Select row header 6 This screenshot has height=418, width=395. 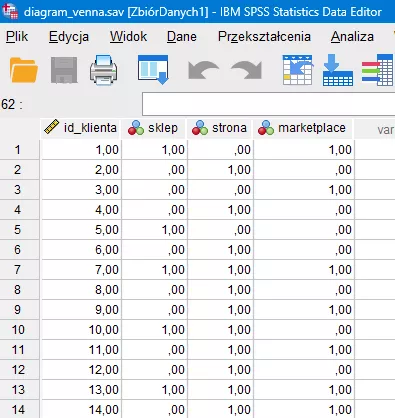click(19, 250)
